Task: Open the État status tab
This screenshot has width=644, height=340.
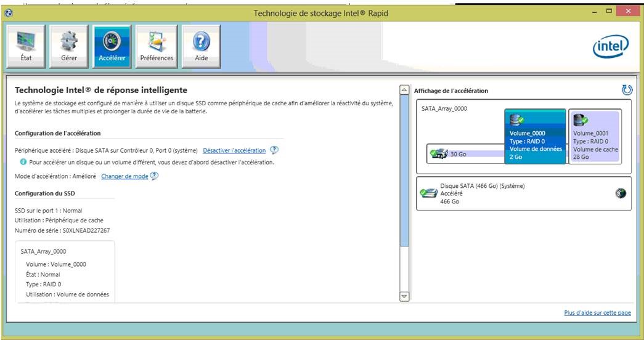Action: 26,46
